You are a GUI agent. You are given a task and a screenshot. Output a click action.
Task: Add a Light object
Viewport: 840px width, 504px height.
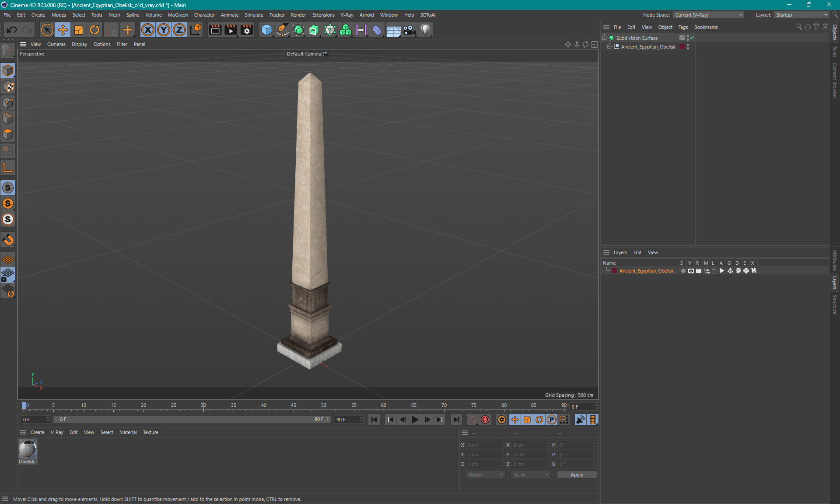point(425,30)
